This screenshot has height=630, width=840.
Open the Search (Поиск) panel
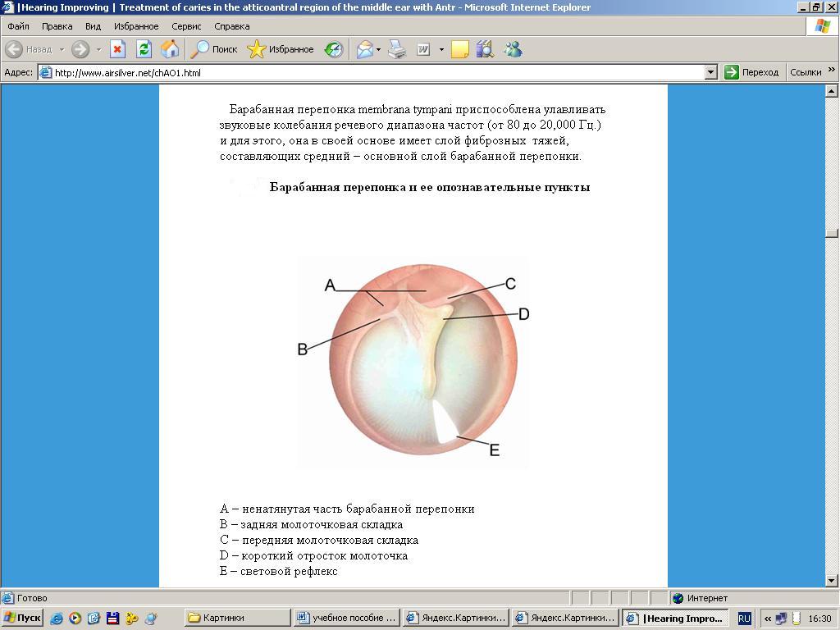pyautogui.click(x=214, y=49)
